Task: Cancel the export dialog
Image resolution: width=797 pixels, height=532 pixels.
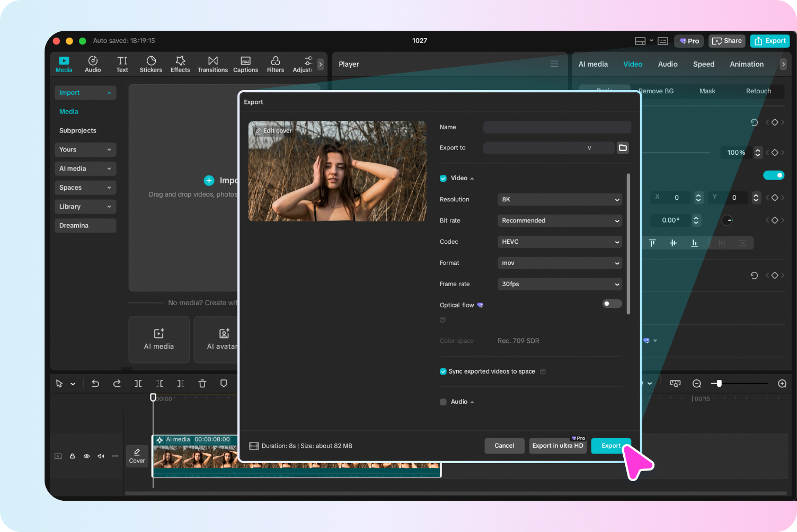Action: coord(504,446)
